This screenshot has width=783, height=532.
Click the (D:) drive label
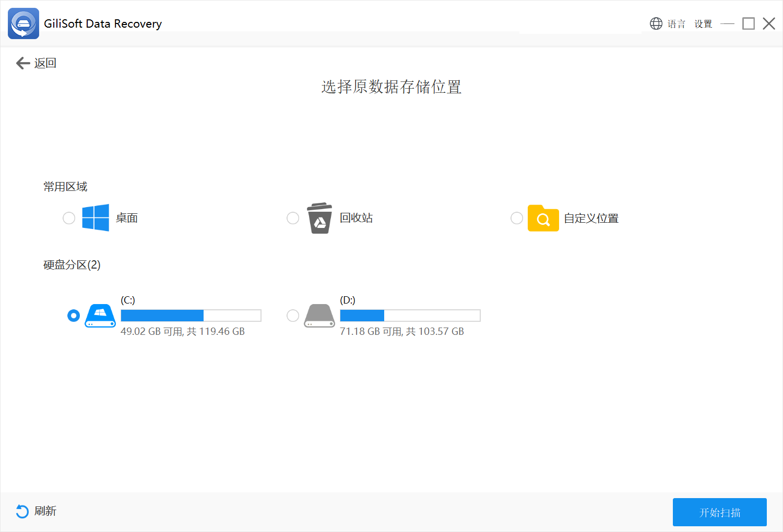pos(348,300)
